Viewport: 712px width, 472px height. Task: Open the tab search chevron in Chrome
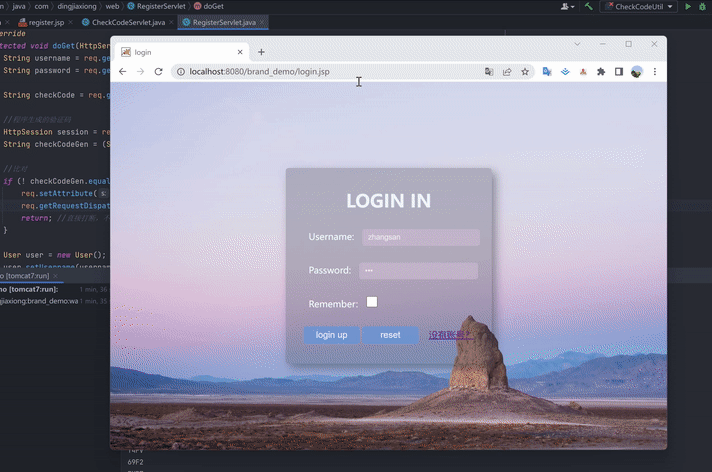click(x=577, y=44)
